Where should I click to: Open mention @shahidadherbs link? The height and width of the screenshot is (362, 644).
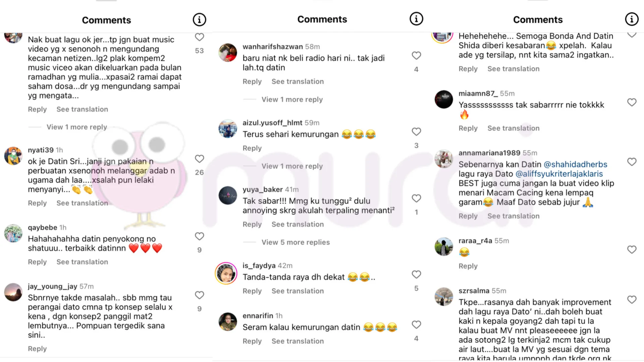point(575,165)
